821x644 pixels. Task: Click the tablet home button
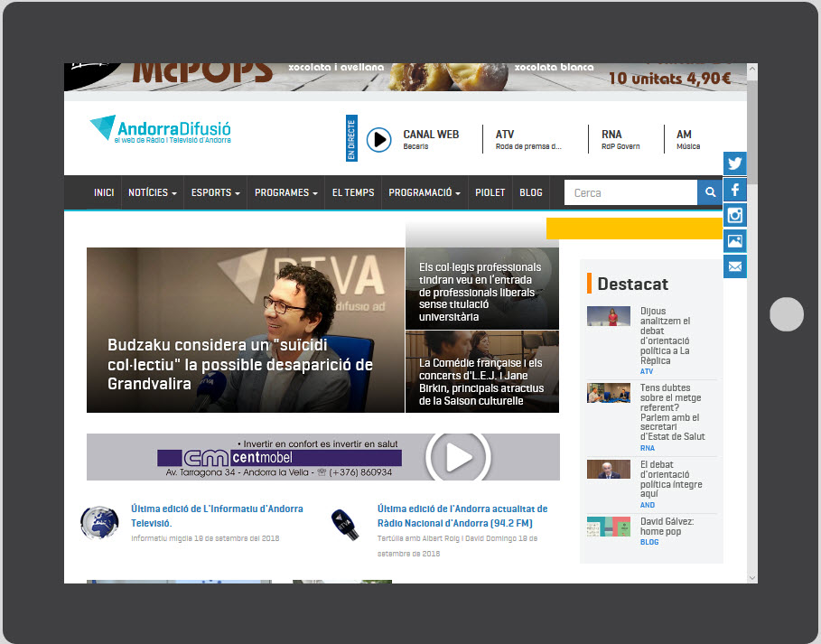[x=787, y=314]
